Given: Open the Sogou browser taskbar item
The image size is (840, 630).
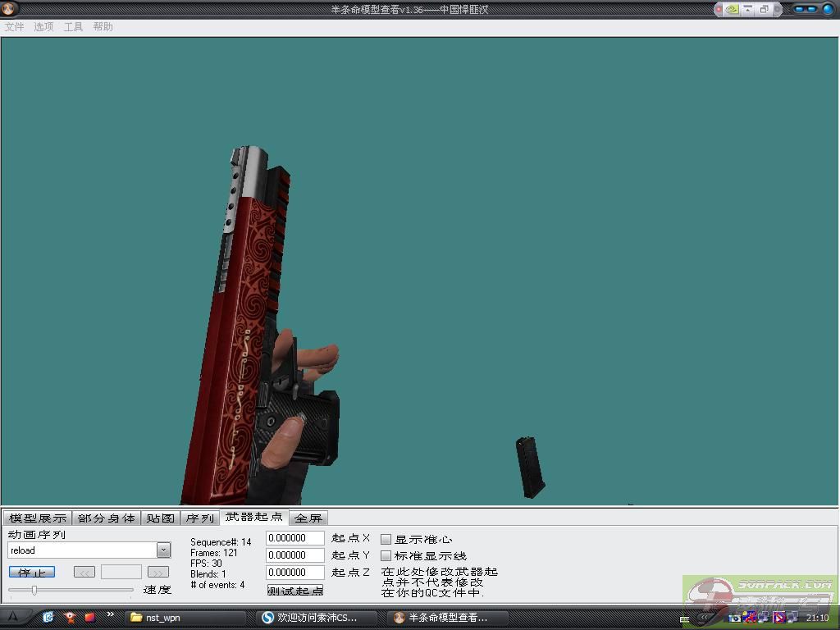Looking at the screenshot, I should coord(317,618).
